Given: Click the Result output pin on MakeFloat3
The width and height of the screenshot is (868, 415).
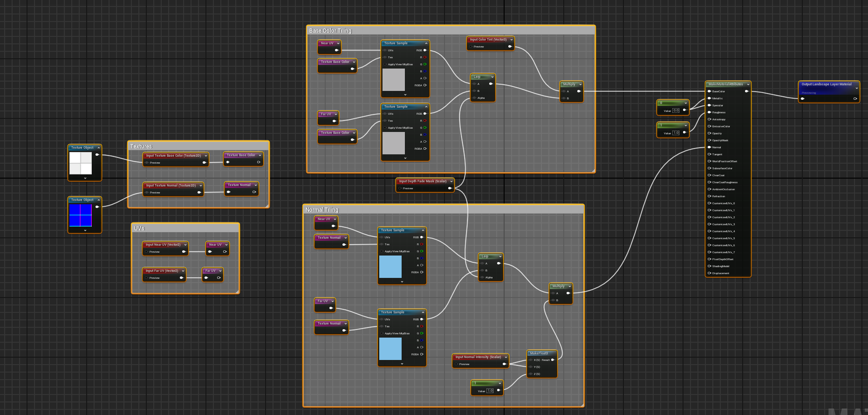Looking at the screenshot, I should pos(553,360).
